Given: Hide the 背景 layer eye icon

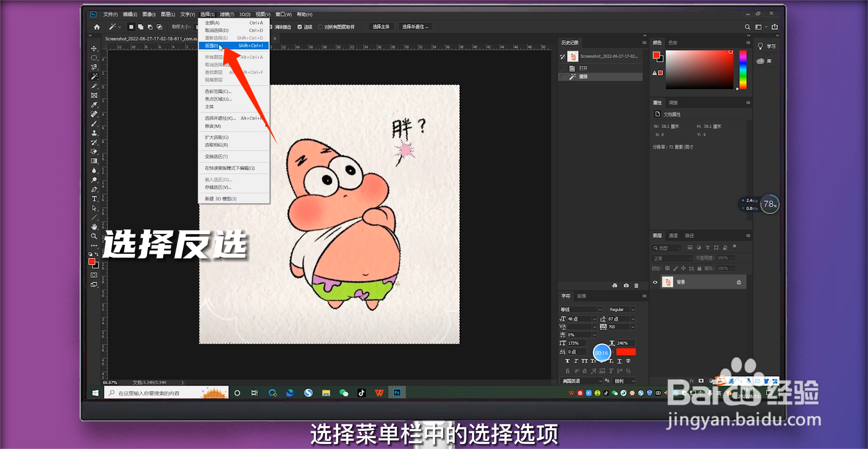Looking at the screenshot, I should pyautogui.click(x=655, y=282).
